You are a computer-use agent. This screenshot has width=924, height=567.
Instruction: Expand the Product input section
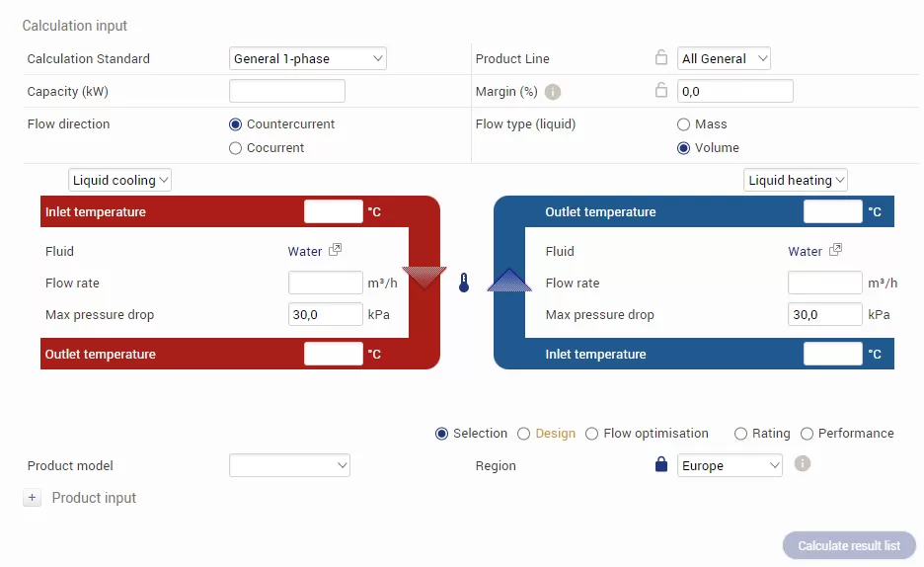click(x=32, y=499)
